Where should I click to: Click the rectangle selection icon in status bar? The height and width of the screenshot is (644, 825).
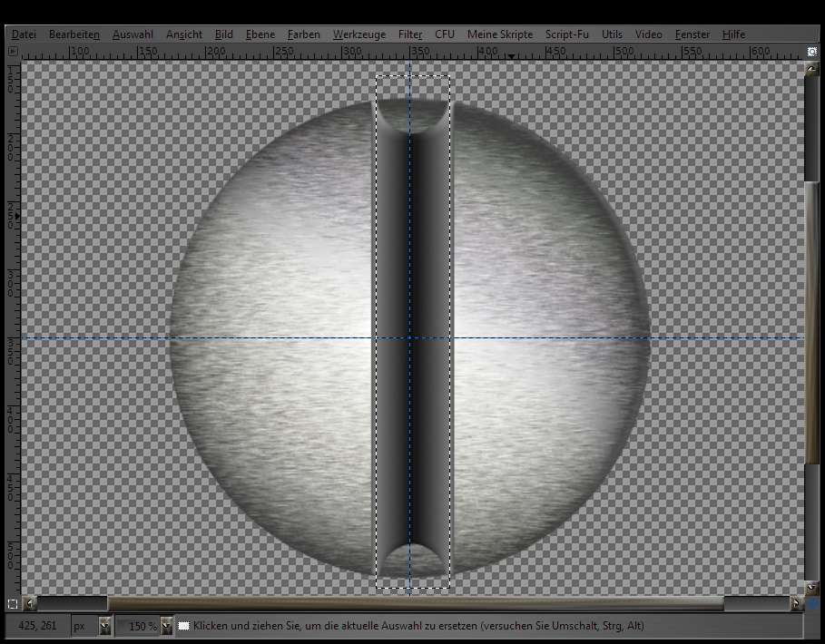pyautogui.click(x=184, y=626)
